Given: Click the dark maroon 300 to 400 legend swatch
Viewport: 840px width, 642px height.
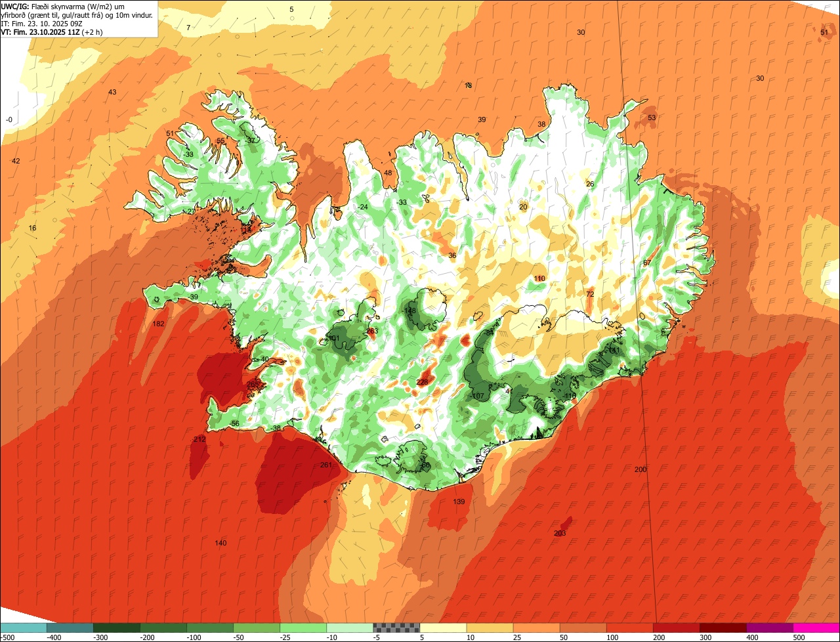Looking at the screenshot, I should [x=722, y=628].
